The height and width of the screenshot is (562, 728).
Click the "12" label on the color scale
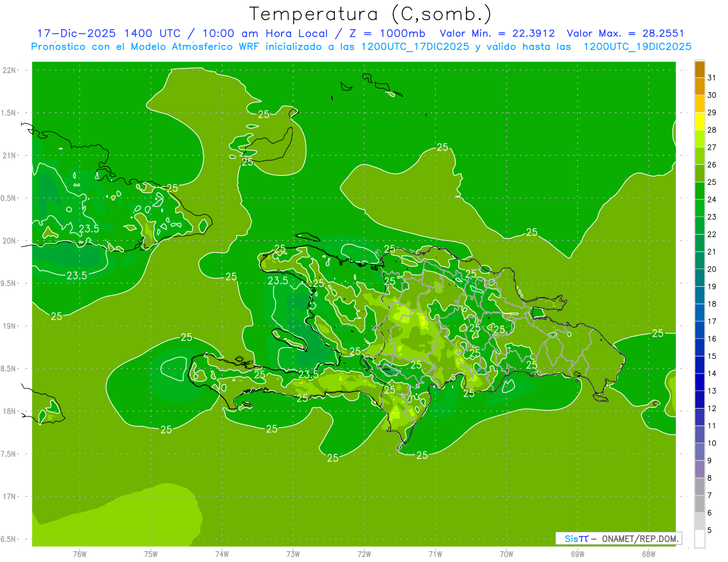[x=712, y=408]
